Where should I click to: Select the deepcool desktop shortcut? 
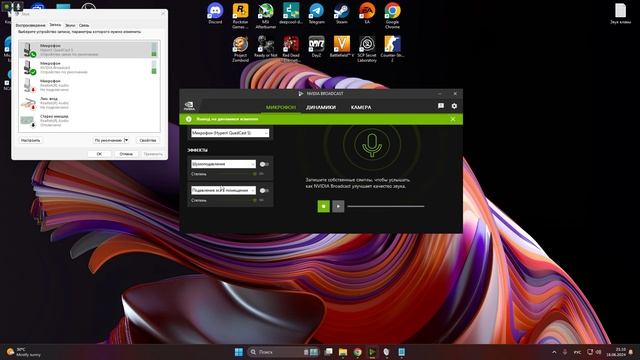pyautogui.click(x=291, y=14)
